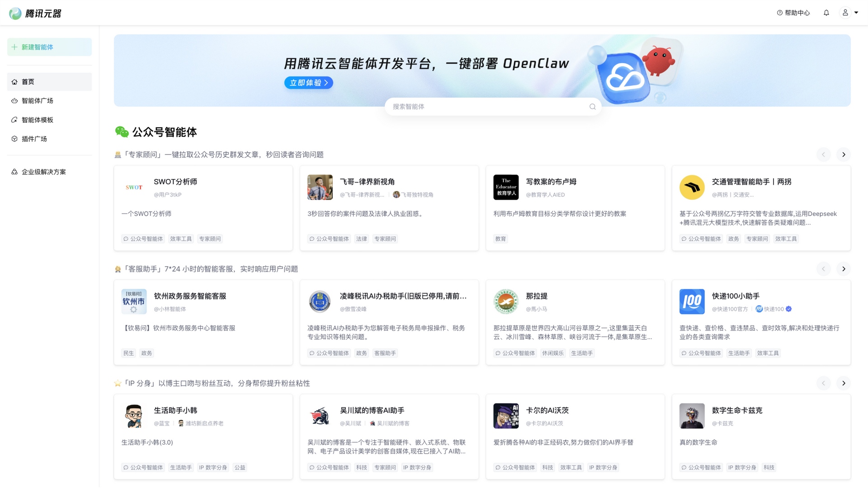
Task: Click the 生活助手小韩 cartoon avatar
Action: click(134, 416)
